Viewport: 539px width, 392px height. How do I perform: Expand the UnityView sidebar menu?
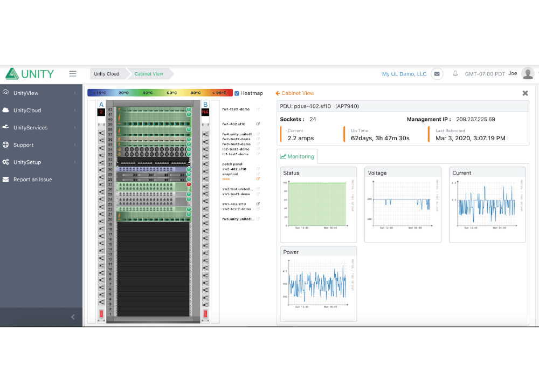tap(42, 93)
